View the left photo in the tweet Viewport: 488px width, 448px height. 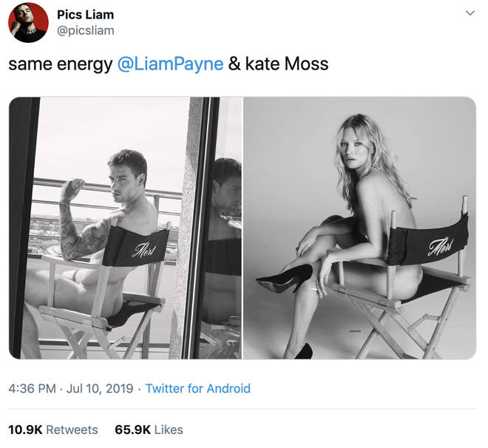click(x=126, y=228)
